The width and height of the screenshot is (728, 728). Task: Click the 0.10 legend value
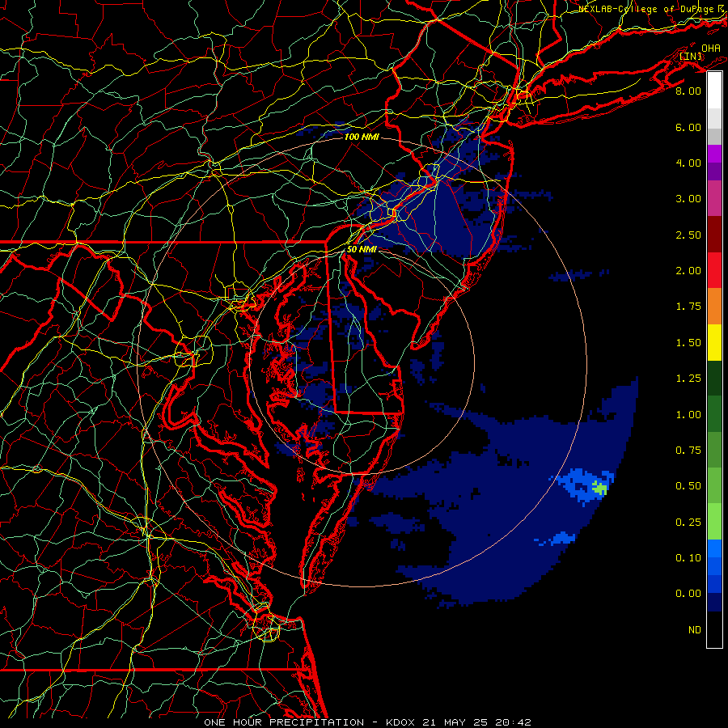pyautogui.click(x=688, y=558)
